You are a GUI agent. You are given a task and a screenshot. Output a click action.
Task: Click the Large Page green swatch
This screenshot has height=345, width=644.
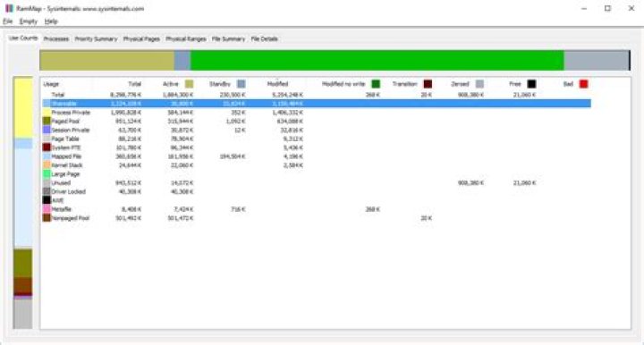pyautogui.click(x=47, y=174)
